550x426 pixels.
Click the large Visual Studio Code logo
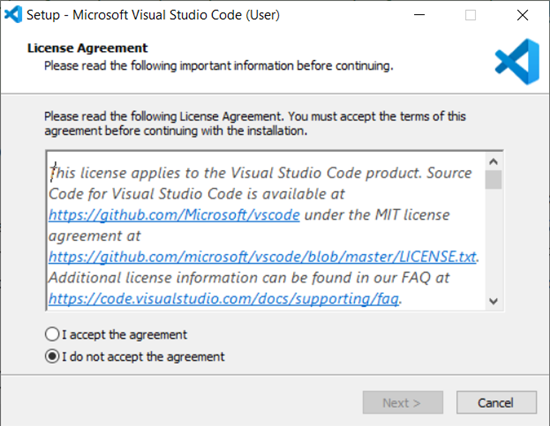pos(517,62)
